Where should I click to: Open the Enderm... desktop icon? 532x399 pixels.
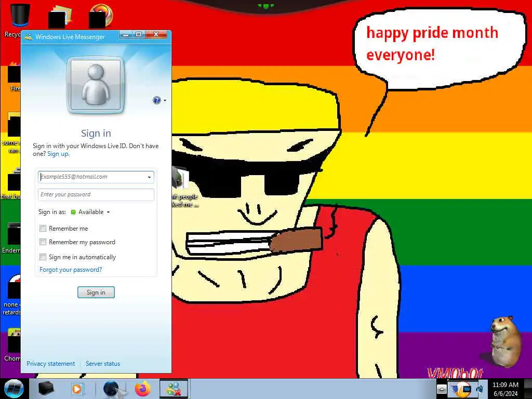pos(12,237)
